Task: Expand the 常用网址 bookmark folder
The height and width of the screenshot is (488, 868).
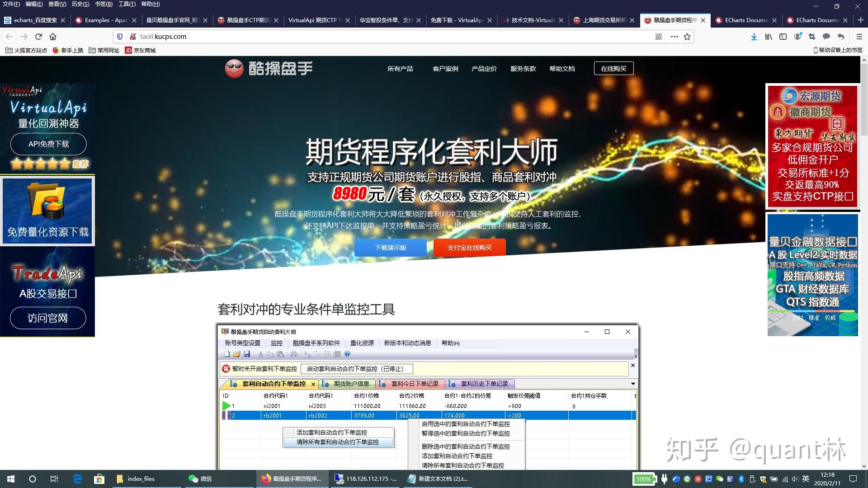Action: (104, 50)
